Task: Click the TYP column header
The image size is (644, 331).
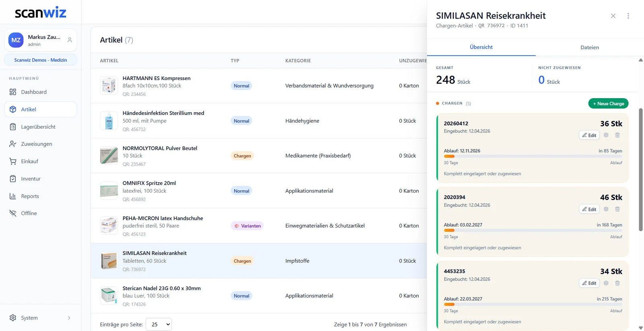Action: click(235, 61)
